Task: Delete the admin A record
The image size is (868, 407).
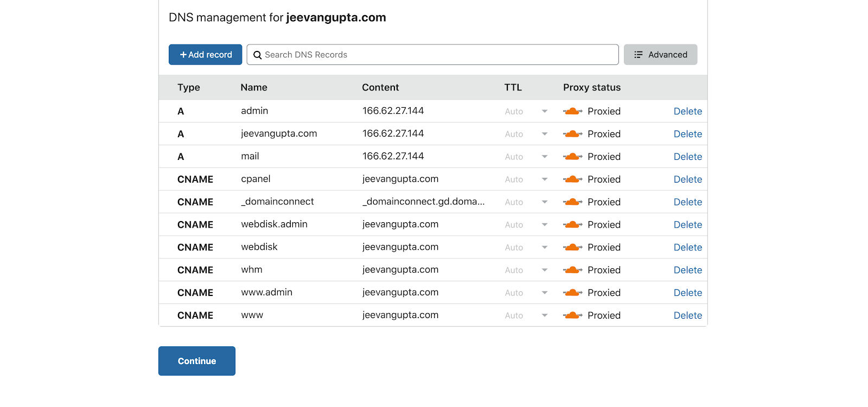Action: tap(688, 111)
